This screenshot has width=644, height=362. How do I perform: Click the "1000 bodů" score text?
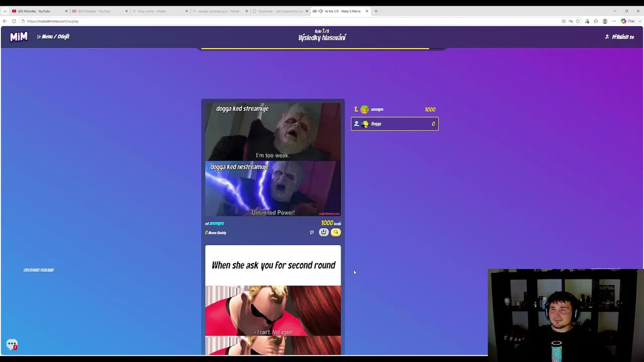tap(331, 223)
